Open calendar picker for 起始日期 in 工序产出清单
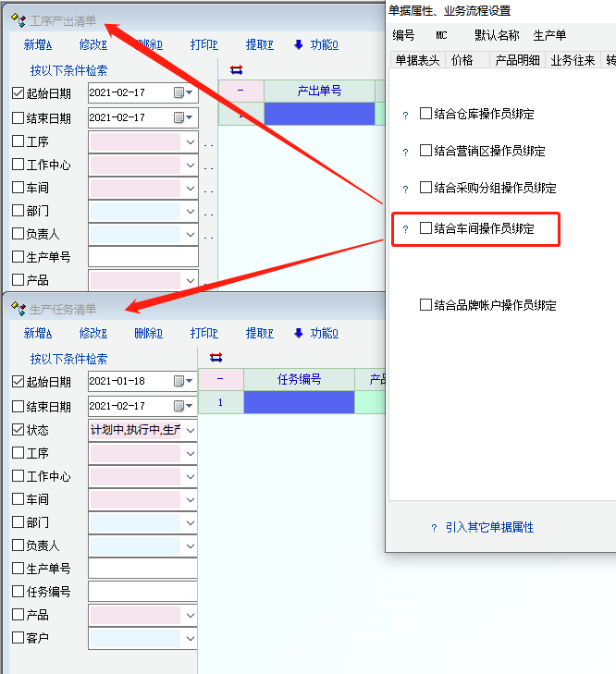 tap(179, 92)
